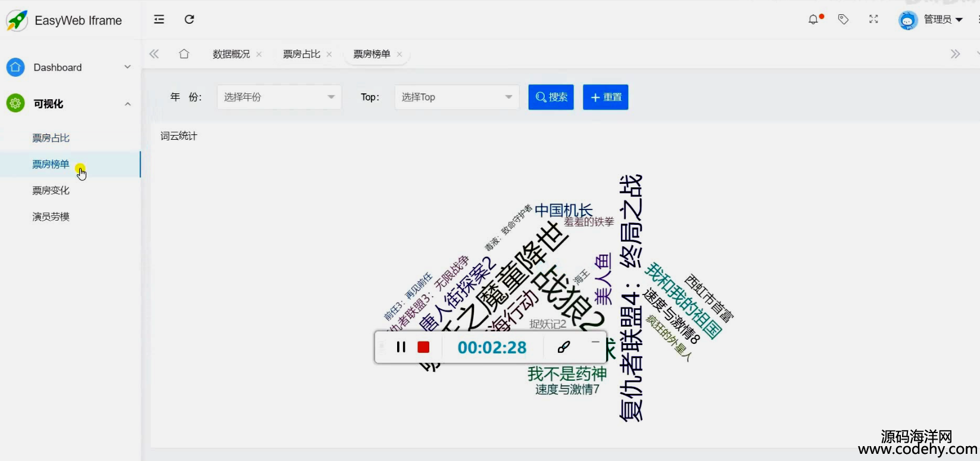Click 西虹市首富 in the word cloud
The width and height of the screenshot is (980, 461).
709,298
